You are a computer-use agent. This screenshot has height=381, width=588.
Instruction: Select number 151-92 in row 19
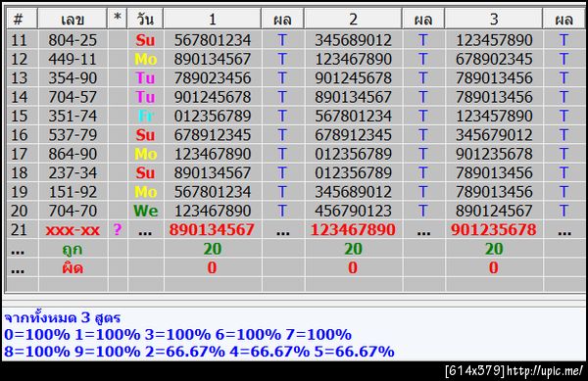(73, 192)
